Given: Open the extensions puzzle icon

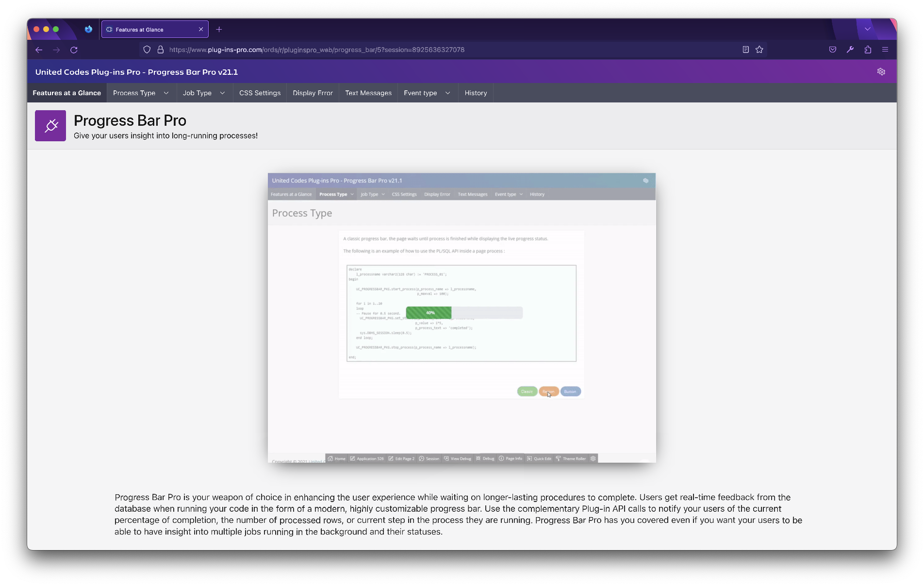Looking at the screenshot, I should click(x=868, y=50).
